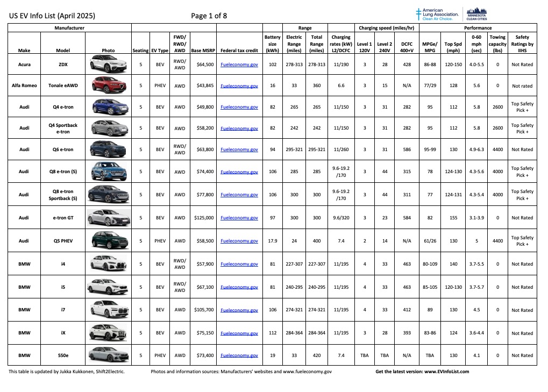The width and height of the screenshot is (548, 392).
Task: Click Fueleconomy.gov link in BMW i7 row
Action: 239,310
